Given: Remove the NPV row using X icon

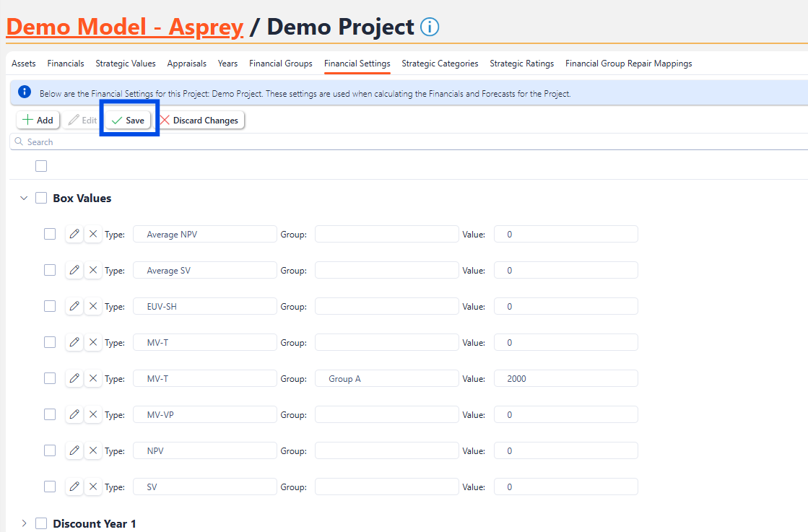Looking at the screenshot, I should 93,450.
